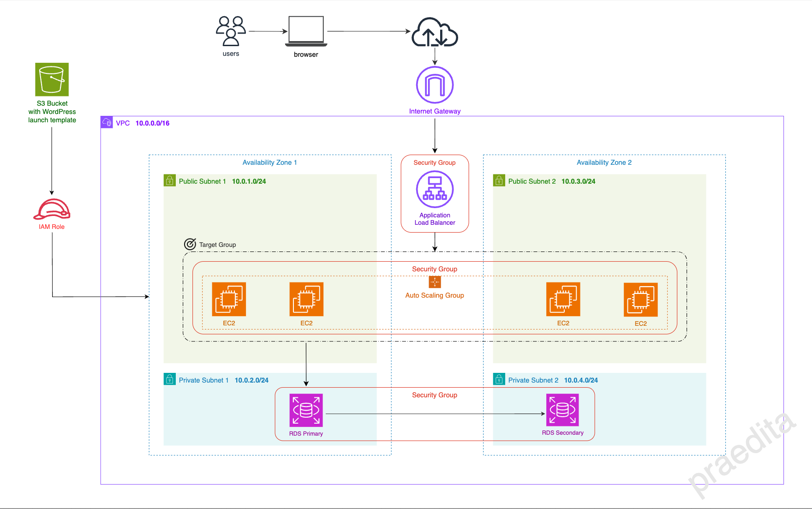
Task: Click the RDS Secondary database icon
Action: [x=562, y=410]
